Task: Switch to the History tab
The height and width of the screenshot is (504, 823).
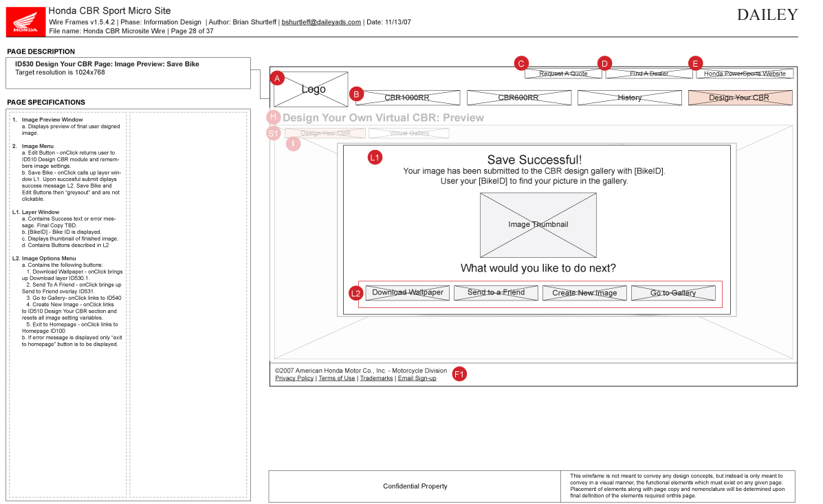Action: point(629,98)
